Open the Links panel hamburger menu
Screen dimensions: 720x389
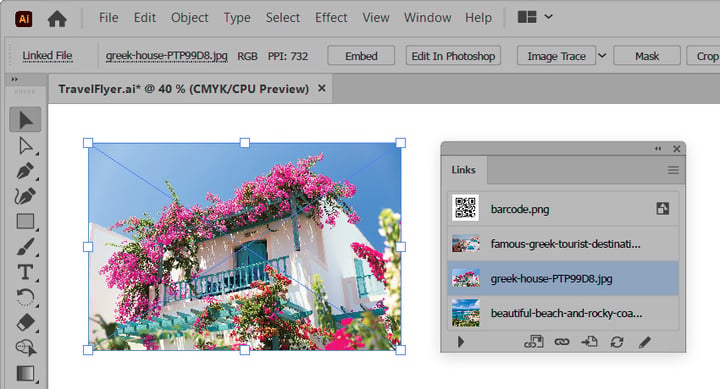tap(673, 170)
